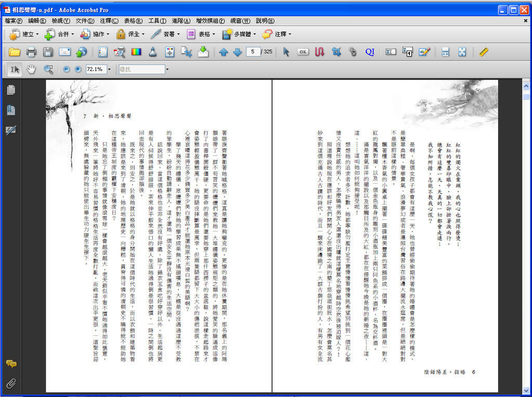This screenshot has width=532, height=397.
Task: Activate the text select cursor tool
Action: coord(15,70)
